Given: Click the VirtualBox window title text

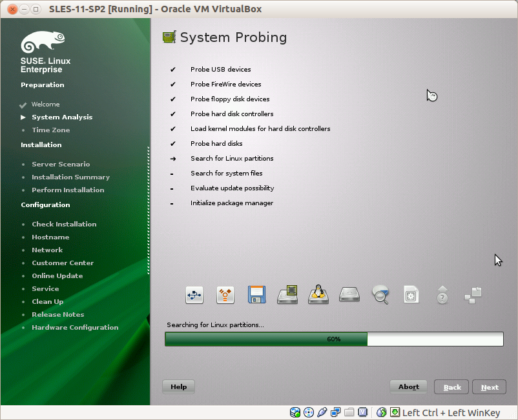Looking at the screenshot, I should (155, 9).
